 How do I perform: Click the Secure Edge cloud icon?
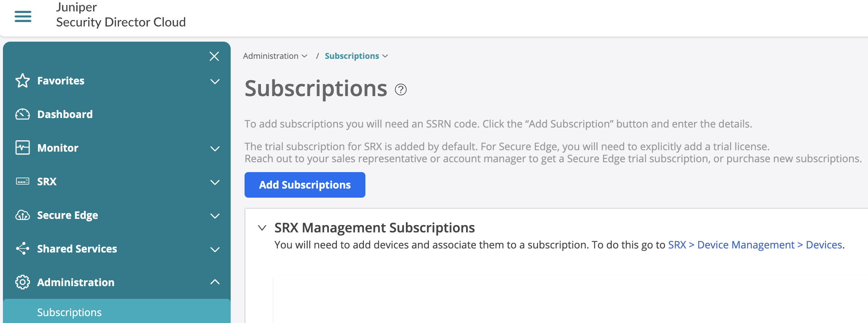(x=23, y=215)
